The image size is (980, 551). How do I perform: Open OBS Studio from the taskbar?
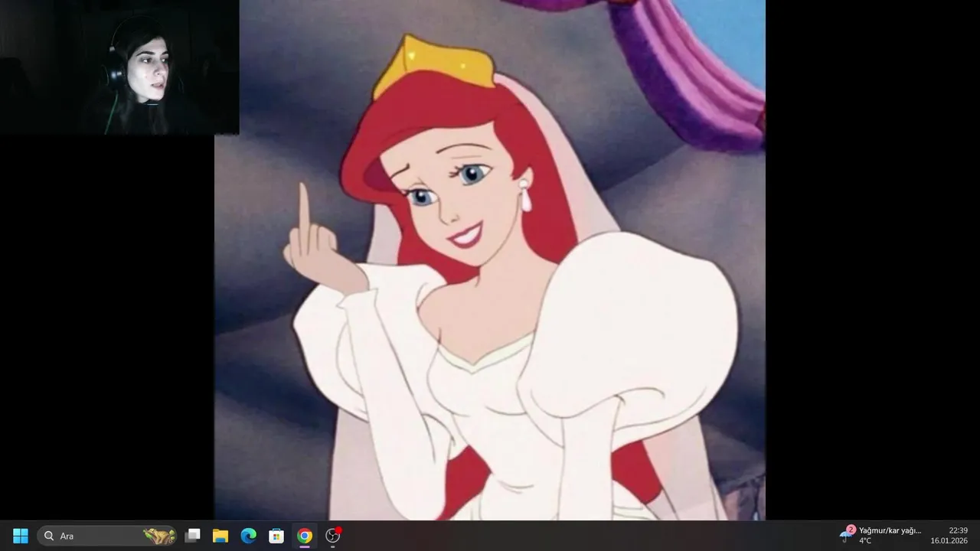click(x=333, y=536)
